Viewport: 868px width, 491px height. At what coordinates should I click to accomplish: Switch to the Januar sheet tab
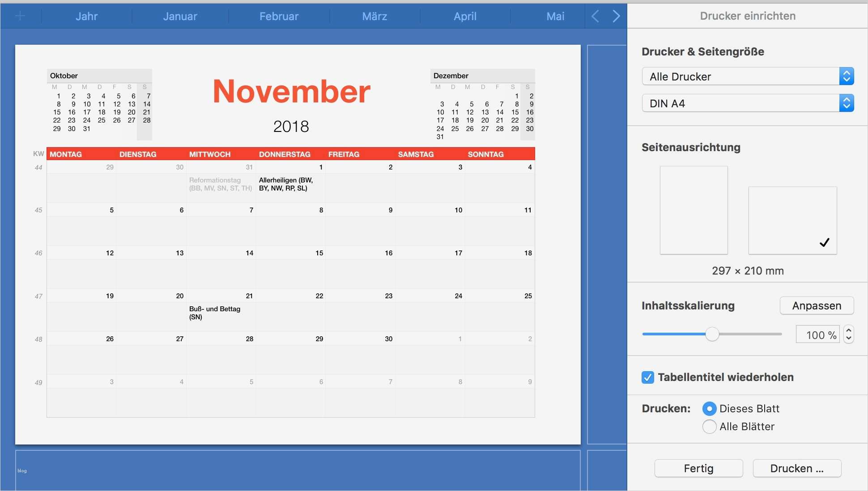pyautogui.click(x=180, y=16)
